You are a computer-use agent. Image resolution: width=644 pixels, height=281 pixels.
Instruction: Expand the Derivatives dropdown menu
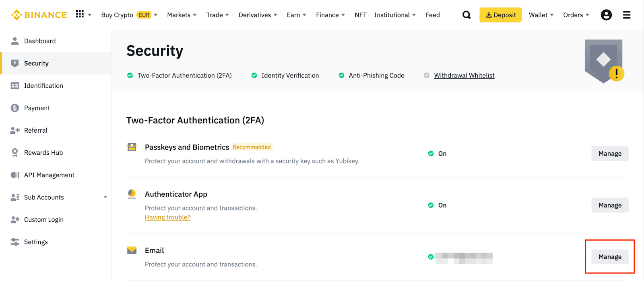[258, 15]
